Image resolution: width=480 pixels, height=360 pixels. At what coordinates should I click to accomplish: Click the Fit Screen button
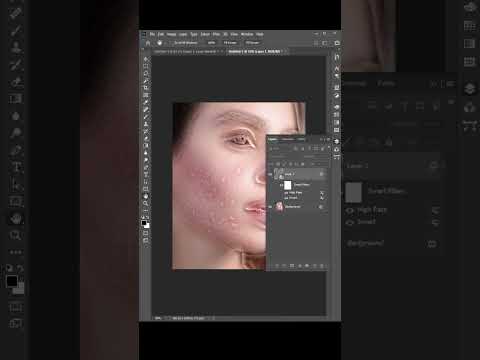coord(230,43)
